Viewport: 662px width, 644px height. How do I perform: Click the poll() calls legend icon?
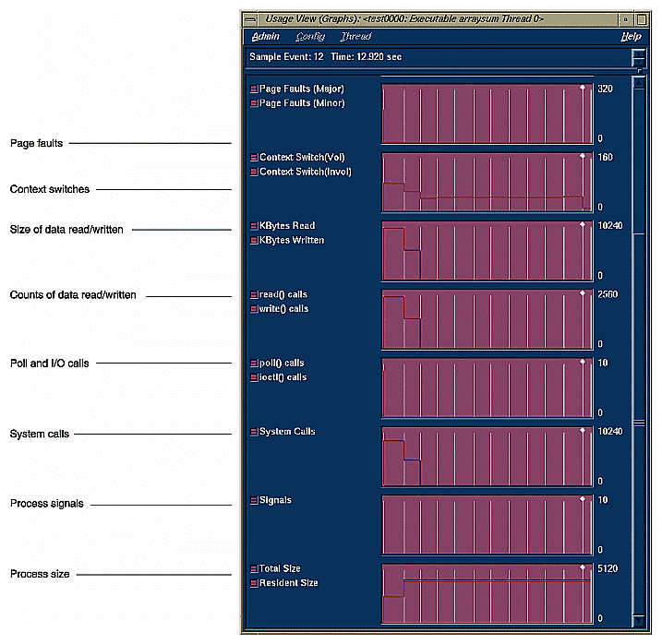click(x=254, y=364)
